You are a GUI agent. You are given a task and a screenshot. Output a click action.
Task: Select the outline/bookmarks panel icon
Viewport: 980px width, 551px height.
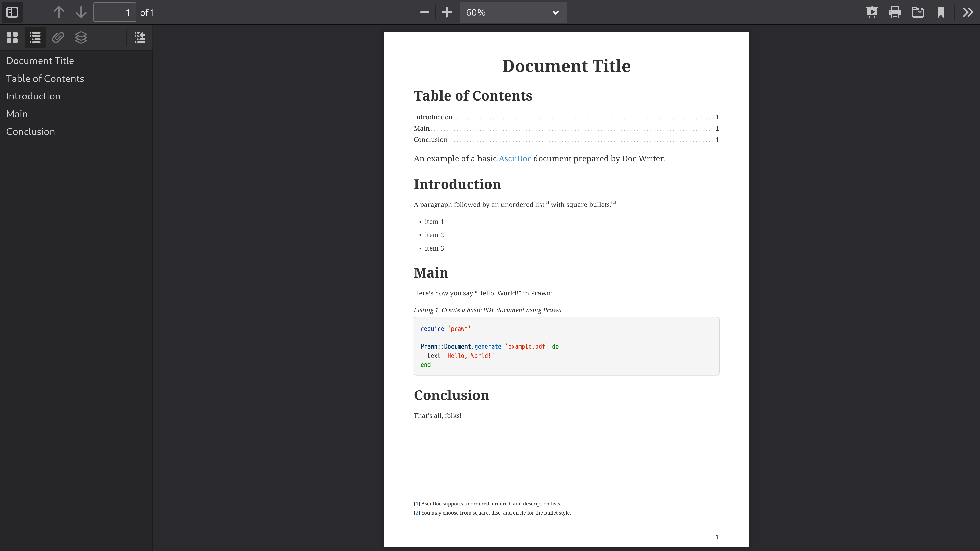[x=35, y=37]
